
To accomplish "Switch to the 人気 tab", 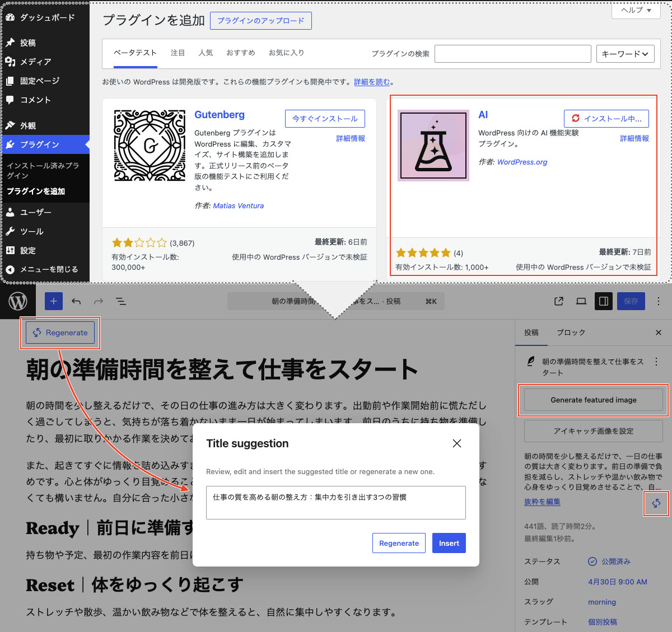I will pyautogui.click(x=206, y=53).
